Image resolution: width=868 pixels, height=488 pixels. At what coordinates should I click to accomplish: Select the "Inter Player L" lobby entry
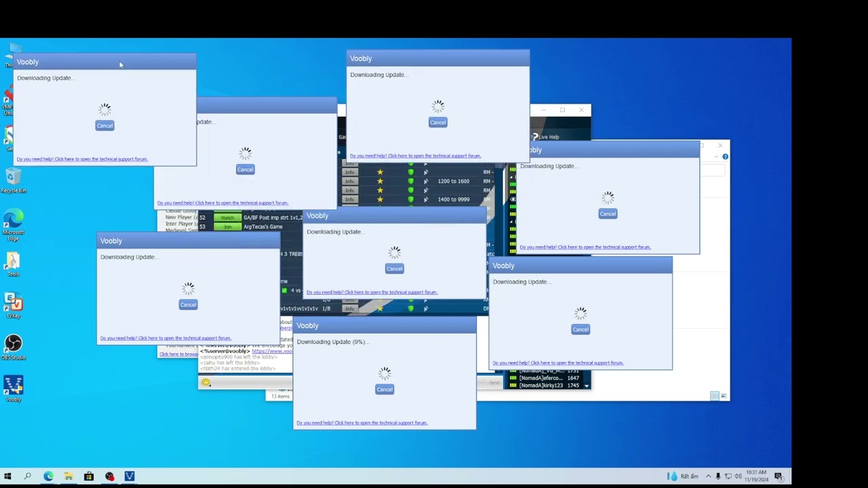182,224
